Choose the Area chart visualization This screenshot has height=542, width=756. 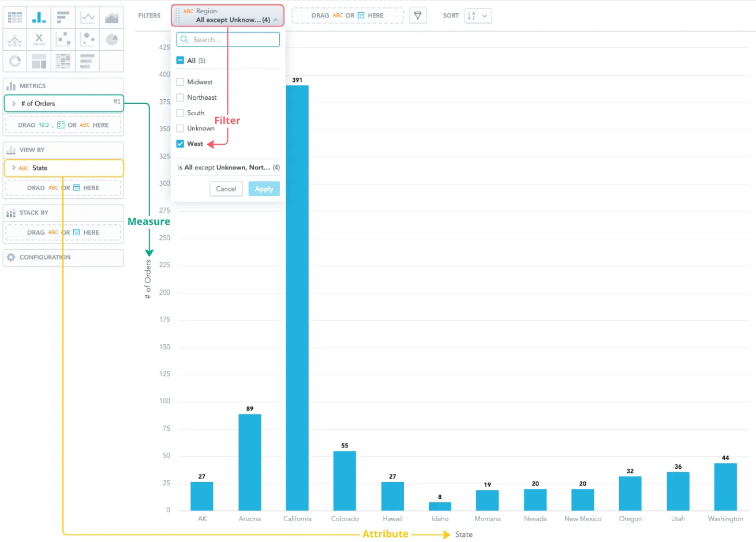(111, 17)
